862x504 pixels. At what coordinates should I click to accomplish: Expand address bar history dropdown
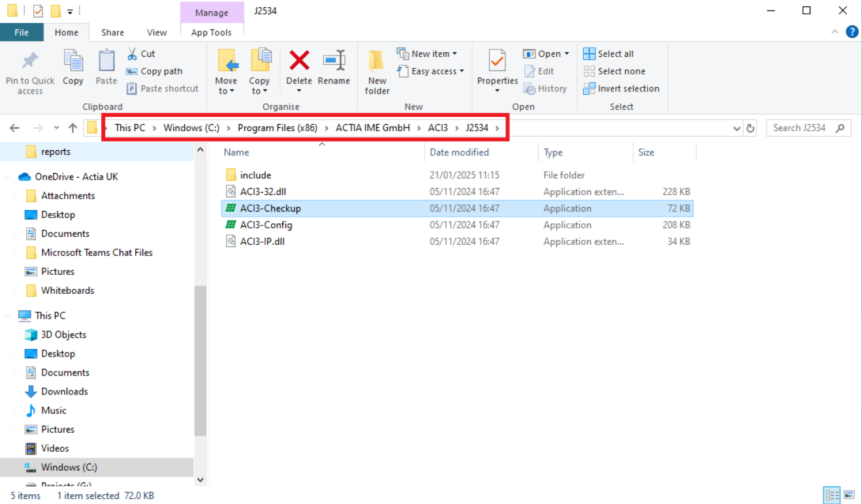(x=737, y=128)
